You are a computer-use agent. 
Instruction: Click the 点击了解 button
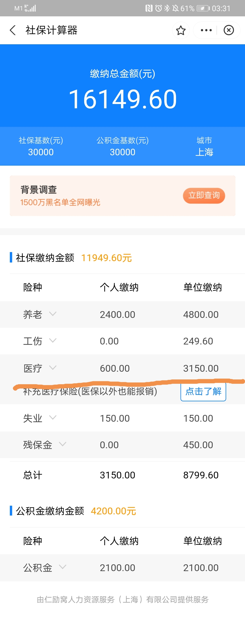203,391
